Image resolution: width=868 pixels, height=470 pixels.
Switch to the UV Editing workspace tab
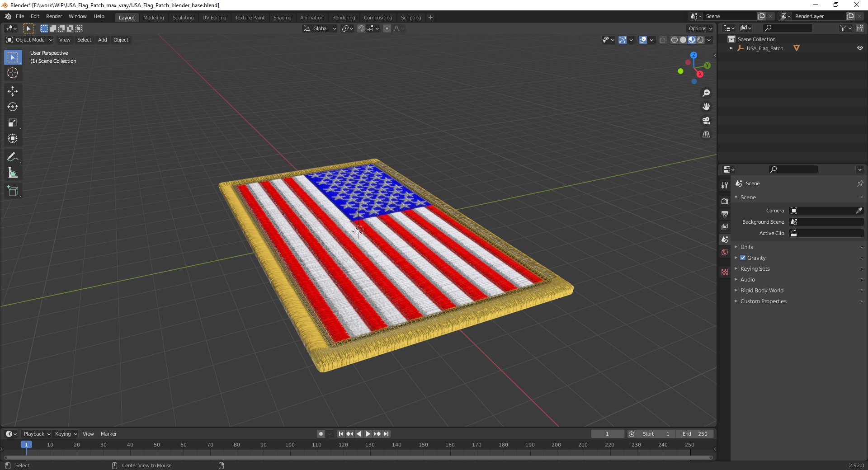click(x=214, y=18)
